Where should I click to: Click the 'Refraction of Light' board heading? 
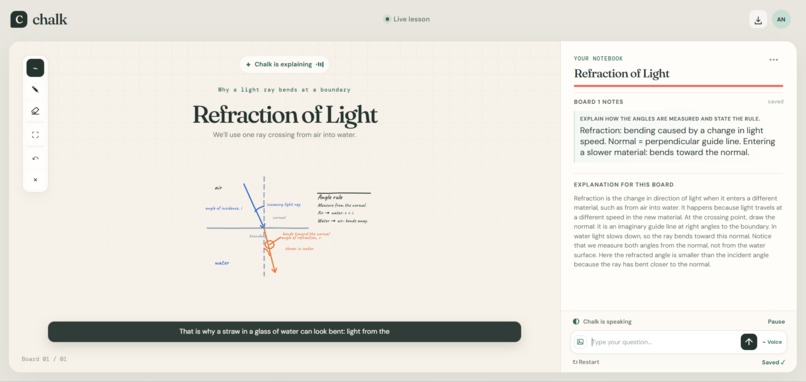[x=285, y=115]
